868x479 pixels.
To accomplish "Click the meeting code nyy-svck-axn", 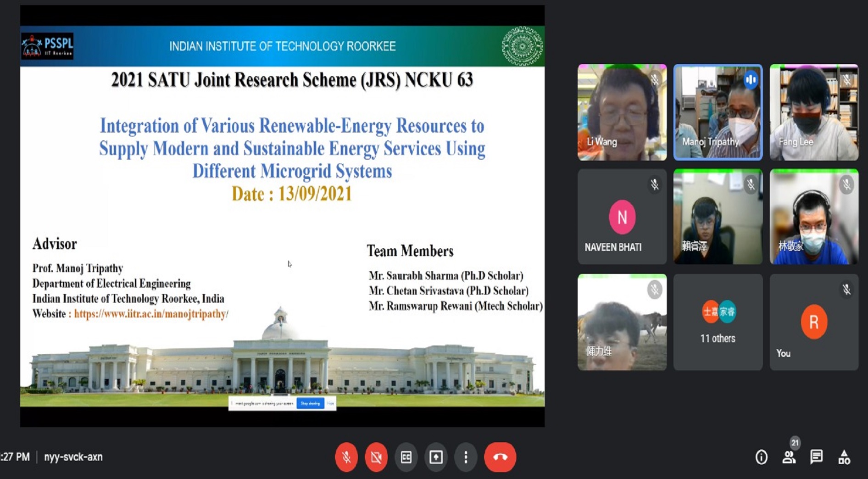I will coord(73,457).
